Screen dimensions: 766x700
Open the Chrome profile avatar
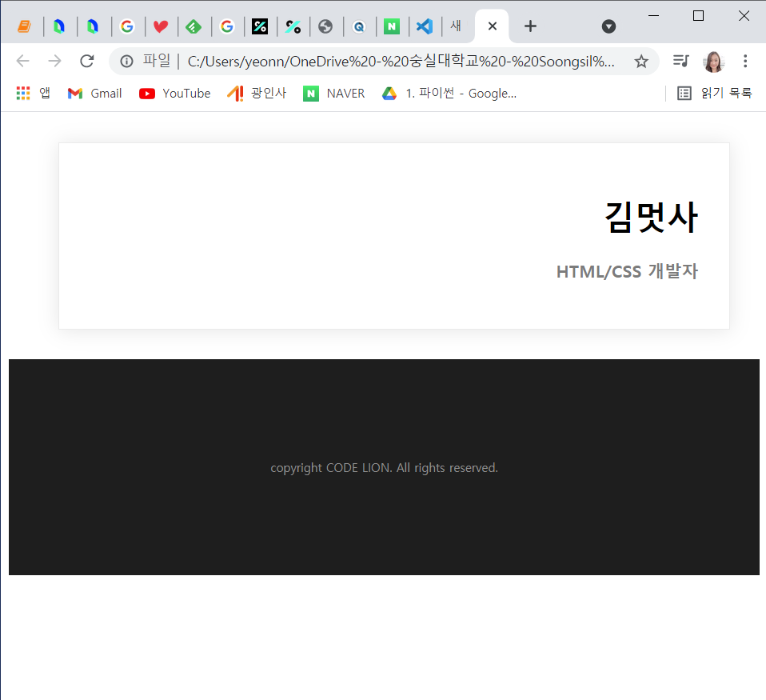coord(713,61)
